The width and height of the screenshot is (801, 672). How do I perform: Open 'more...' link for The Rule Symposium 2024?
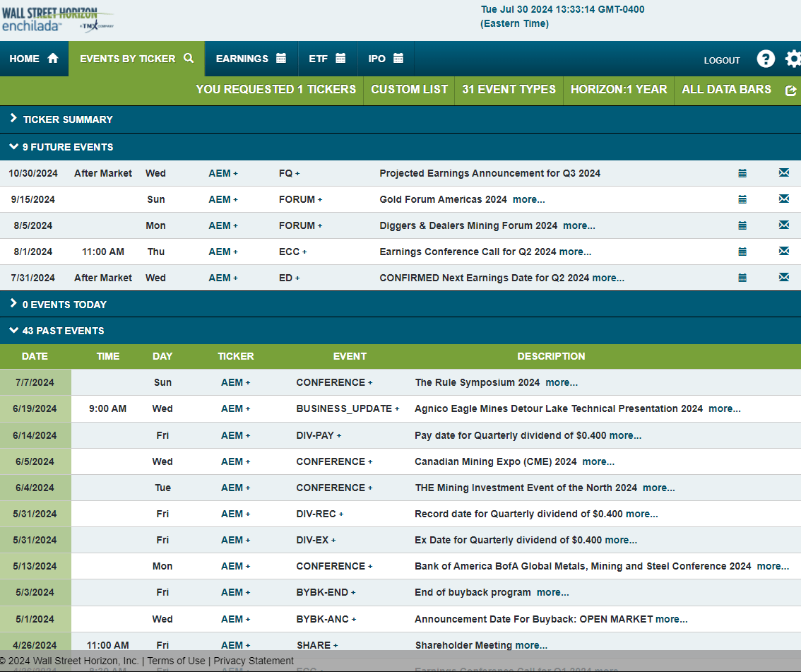pos(562,382)
